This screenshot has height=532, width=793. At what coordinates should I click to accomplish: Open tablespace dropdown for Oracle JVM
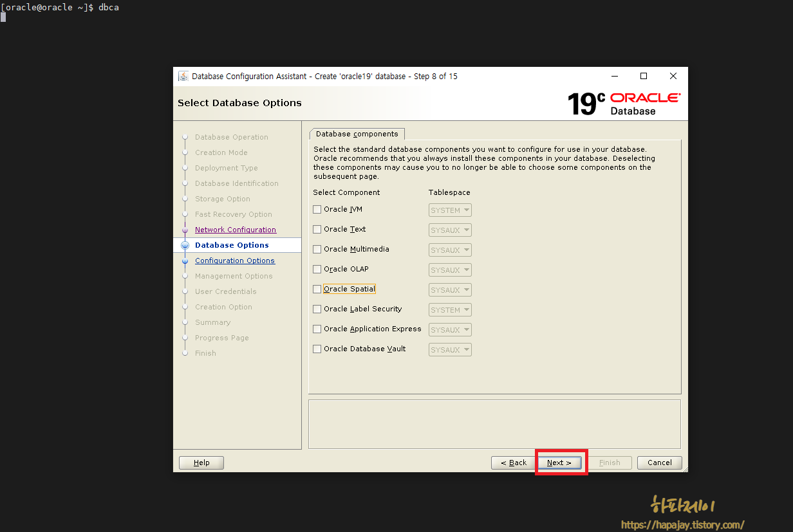(x=450, y=210)
